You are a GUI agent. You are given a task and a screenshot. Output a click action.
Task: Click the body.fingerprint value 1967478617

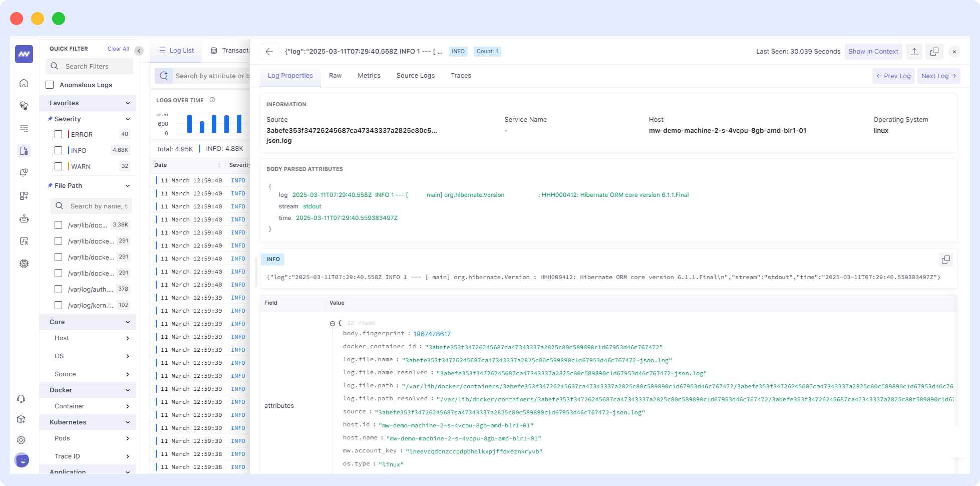pos(431,334)
